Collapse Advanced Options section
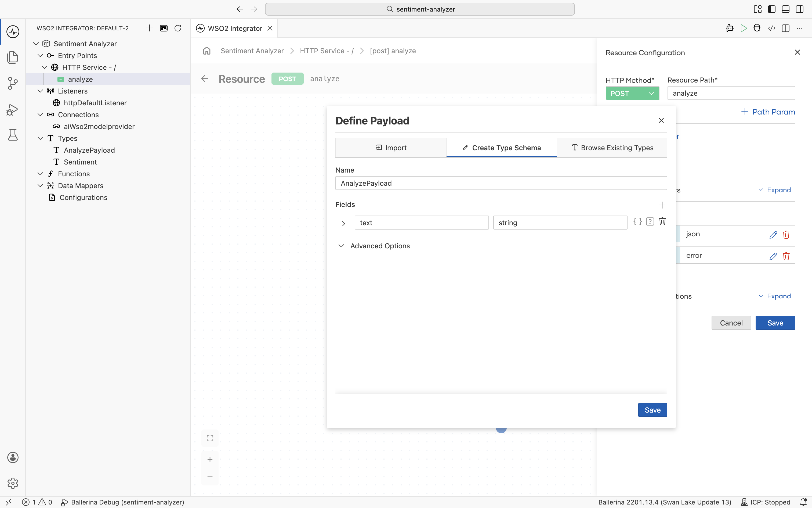This screenshot has width=812, height=508. tap(341, 246)
